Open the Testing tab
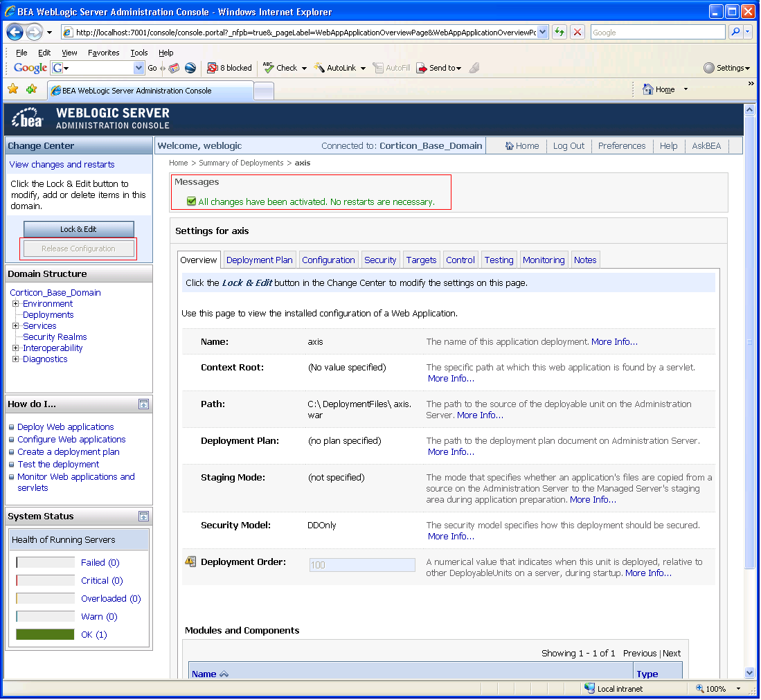Screen dimensions: 761x700 click(499, 260)
